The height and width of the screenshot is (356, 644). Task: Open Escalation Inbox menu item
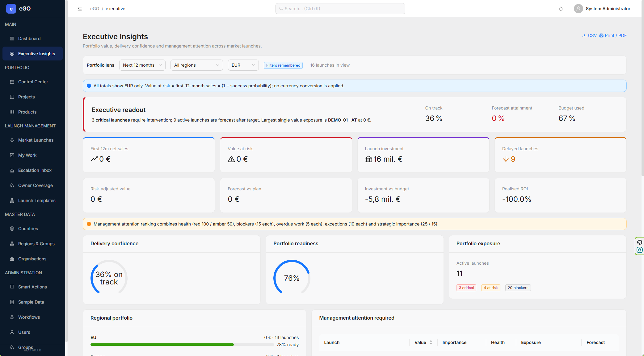point(32,170)
